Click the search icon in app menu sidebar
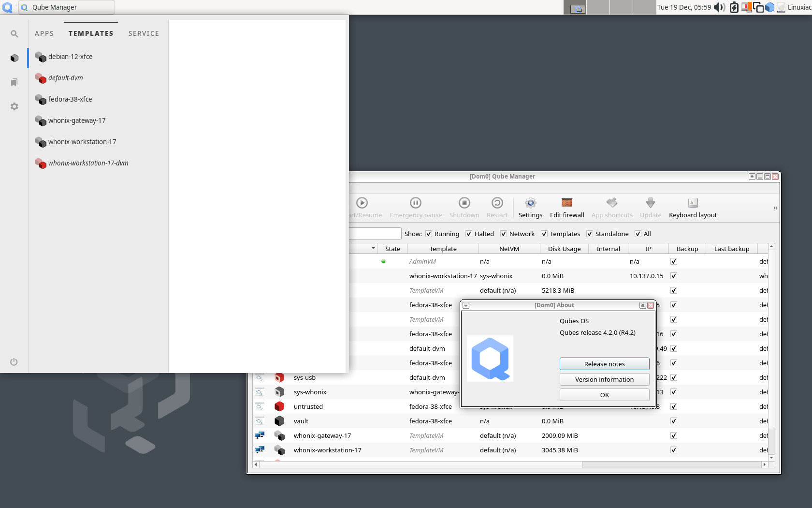812x508 pixels. coord(14,34)
